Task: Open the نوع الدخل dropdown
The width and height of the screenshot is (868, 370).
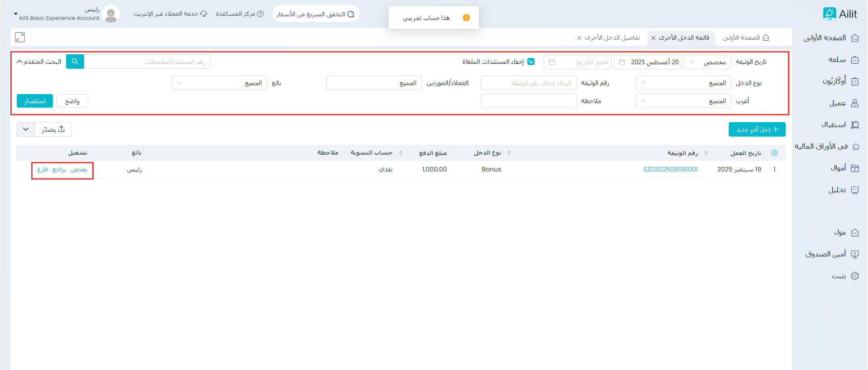Action: [683, 83]
